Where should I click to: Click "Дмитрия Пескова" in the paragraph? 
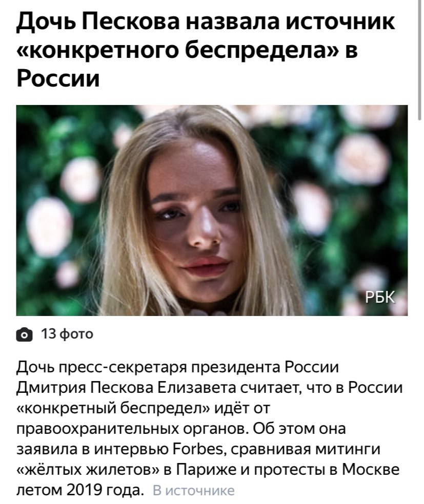85,388
